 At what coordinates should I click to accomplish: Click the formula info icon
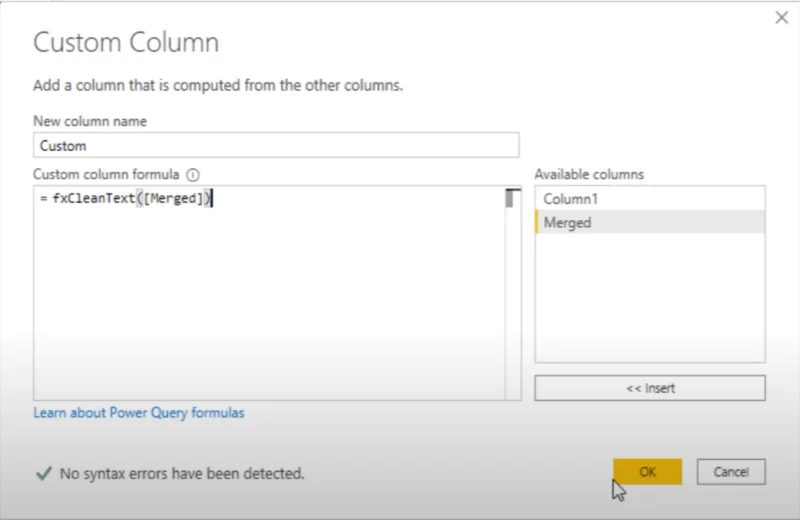pyautogui.click(x=193, y=175)
